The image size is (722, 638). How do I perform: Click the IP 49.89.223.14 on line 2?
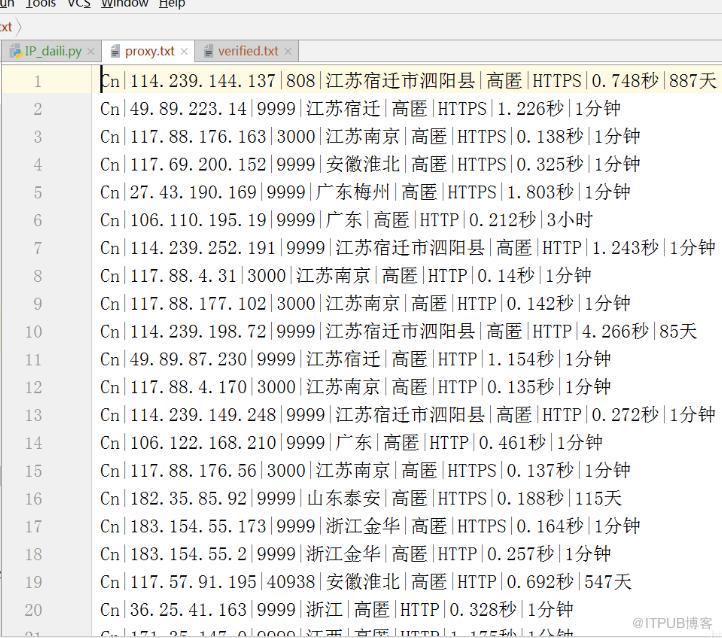pos(188,109)
